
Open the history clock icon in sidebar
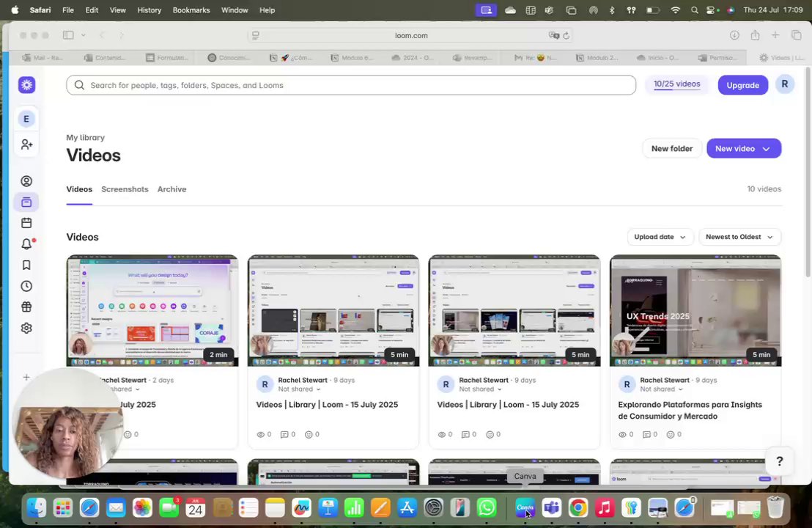[26, 286]
